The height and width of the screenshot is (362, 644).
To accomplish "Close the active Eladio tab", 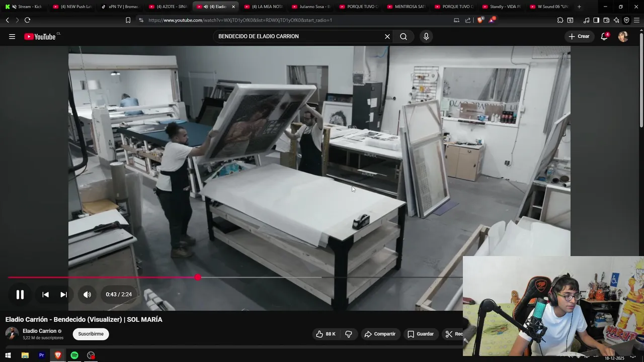I will (x=233, y=7).
